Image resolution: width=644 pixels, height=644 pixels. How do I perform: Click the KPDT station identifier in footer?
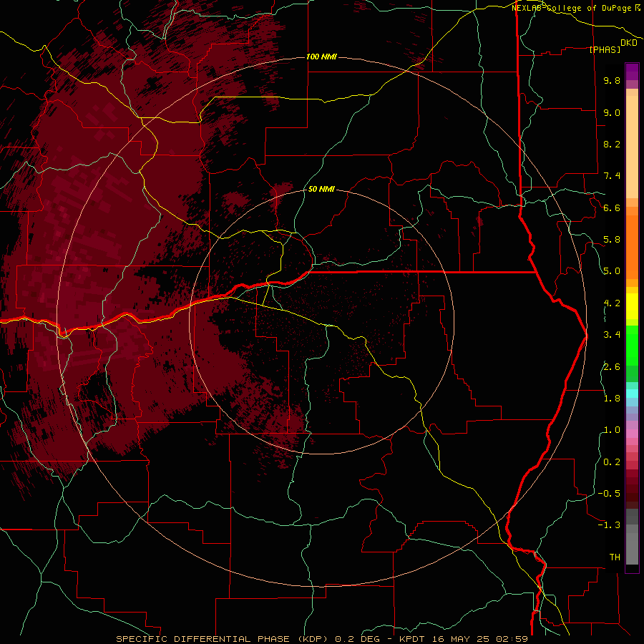click(x=413, y=639)
